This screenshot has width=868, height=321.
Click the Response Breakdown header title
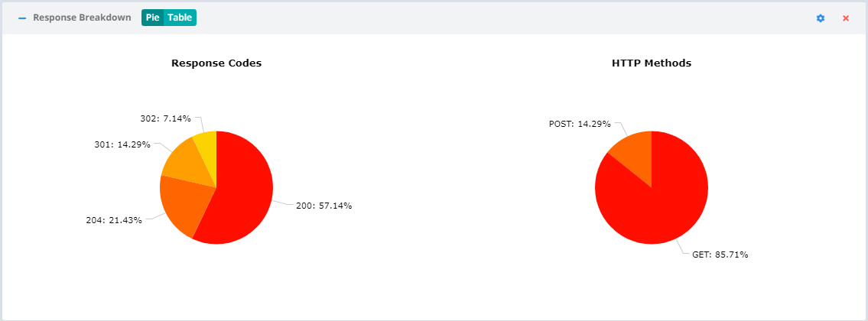[82, 18]
